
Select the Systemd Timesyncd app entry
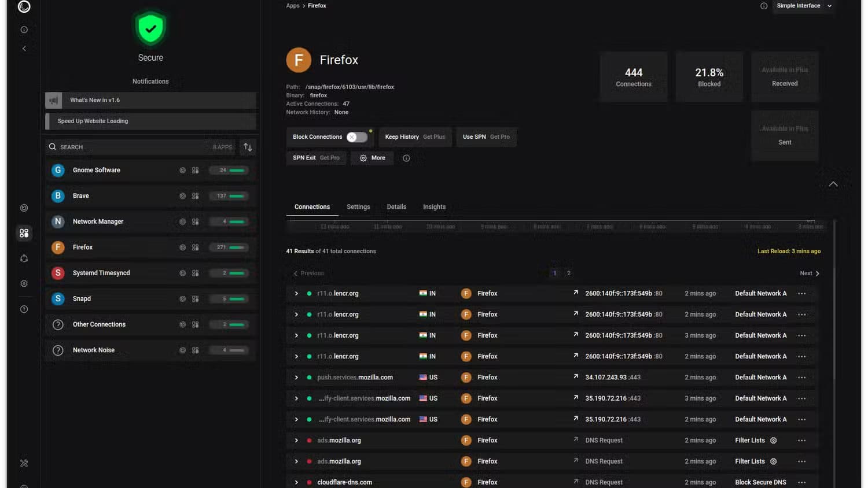tap(150, 273)
